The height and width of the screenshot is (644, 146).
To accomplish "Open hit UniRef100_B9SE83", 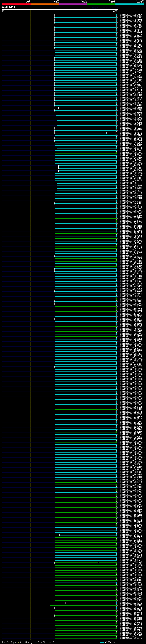I will tap(131, 17).
